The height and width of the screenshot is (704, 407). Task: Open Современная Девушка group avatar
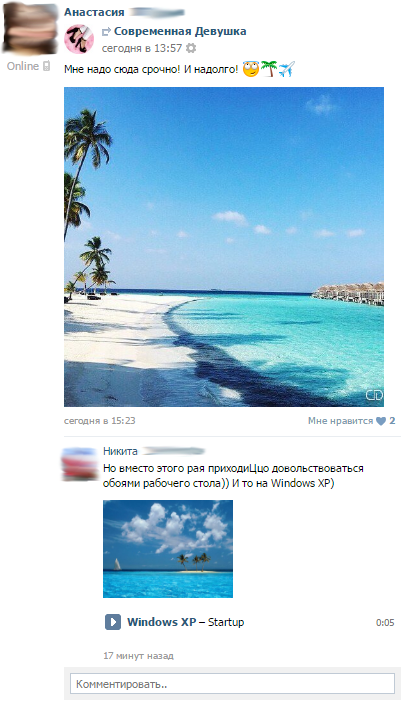[79, 39]
